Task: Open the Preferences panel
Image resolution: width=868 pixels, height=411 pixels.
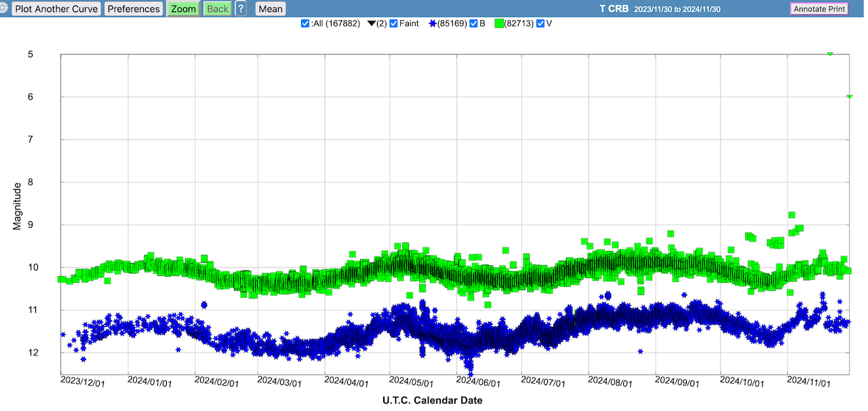Action: point(134,9)
